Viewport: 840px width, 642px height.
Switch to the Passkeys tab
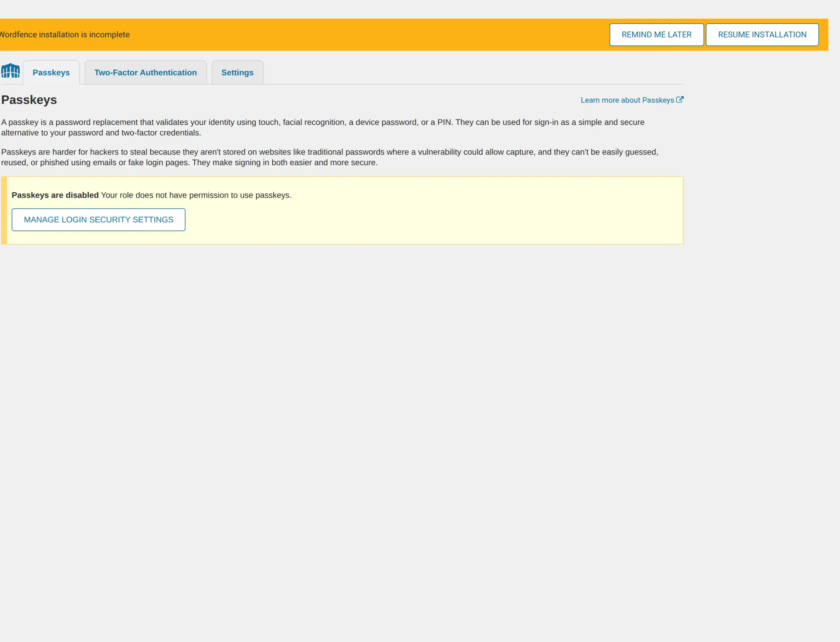click(x=51, y=73)
